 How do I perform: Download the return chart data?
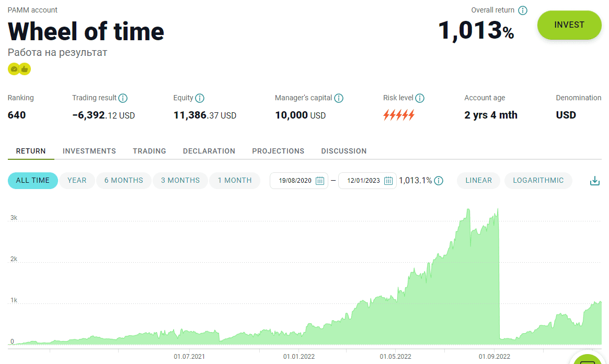(x=595, y=181)
